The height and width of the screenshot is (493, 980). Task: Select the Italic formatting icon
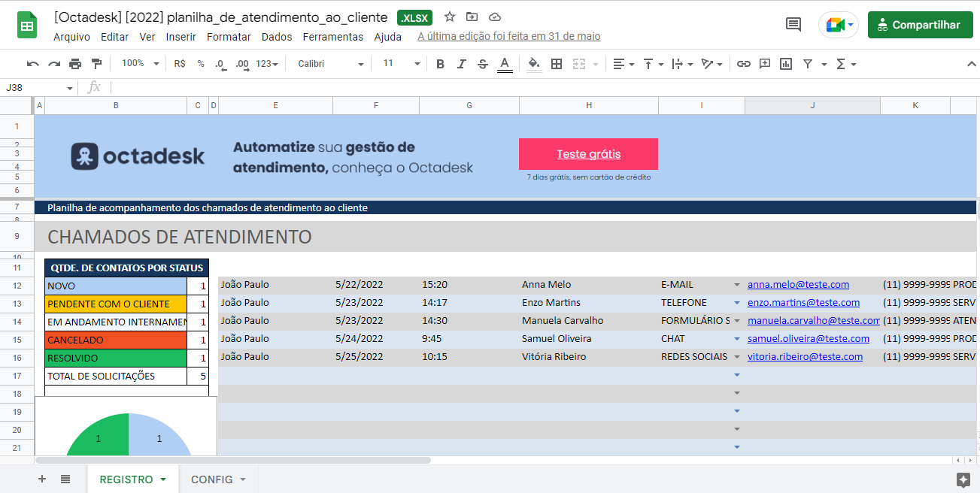(x=461, y=64)
